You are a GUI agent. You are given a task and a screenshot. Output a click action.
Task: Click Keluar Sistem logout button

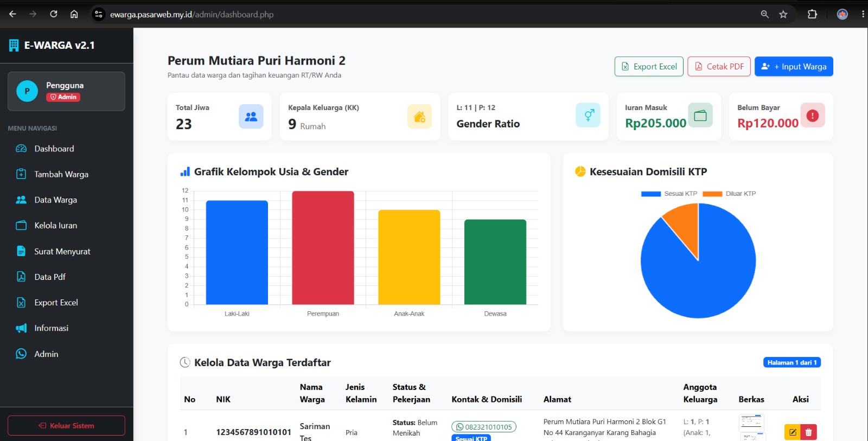click(x=66, y=425)
